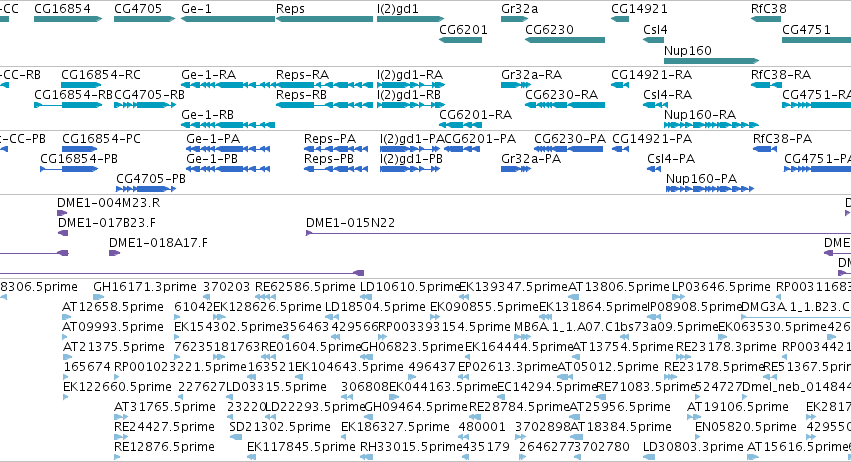This screenshot has height=462, width=851.
Task: Click the LD30803.3prime EST label
Action: coord(693,447)
